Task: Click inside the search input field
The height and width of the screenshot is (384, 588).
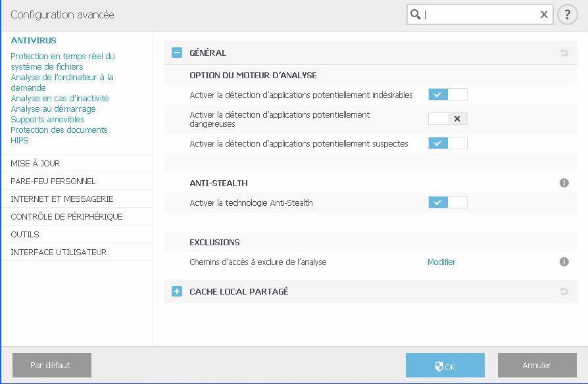Action: pos(480,14)
